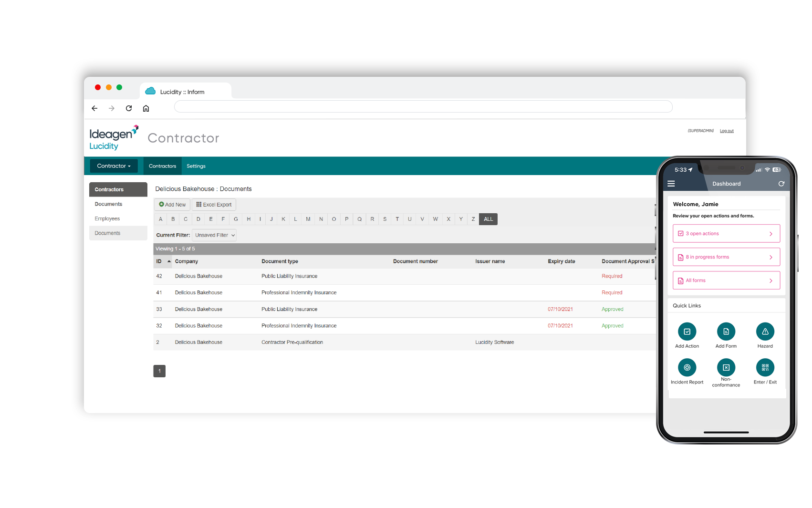
Task: Sort documents with the ID column arrow
Action: [168, 261]
